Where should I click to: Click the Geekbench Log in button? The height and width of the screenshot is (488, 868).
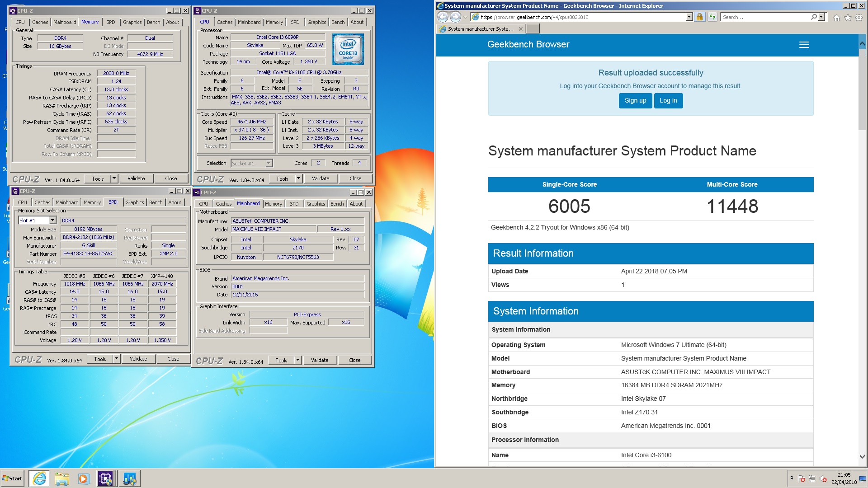[x=668, y=101]
